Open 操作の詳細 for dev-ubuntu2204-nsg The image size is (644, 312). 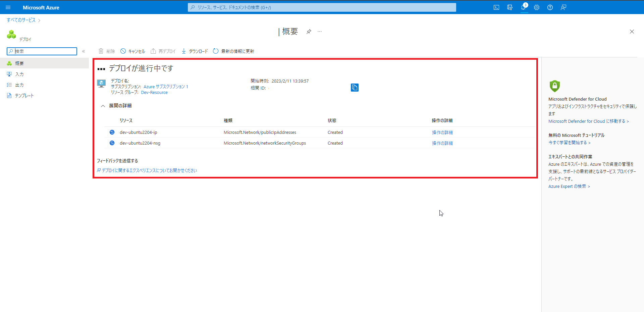[x=442, y=143]
